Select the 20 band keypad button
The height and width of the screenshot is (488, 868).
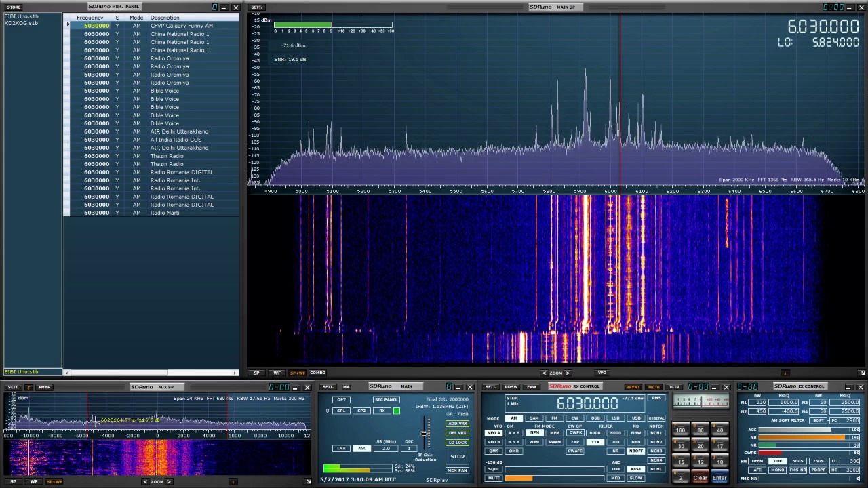(x=701, y=445)
